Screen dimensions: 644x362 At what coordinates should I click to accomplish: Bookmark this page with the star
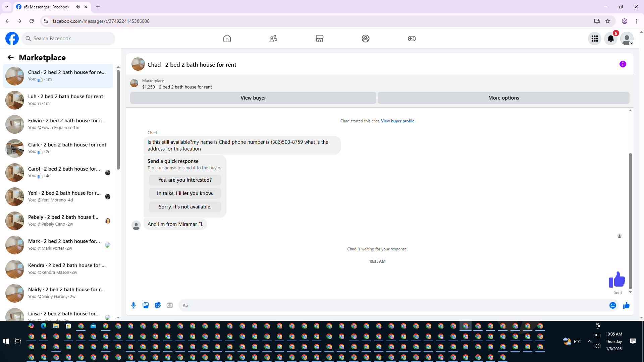pos(608,21)
